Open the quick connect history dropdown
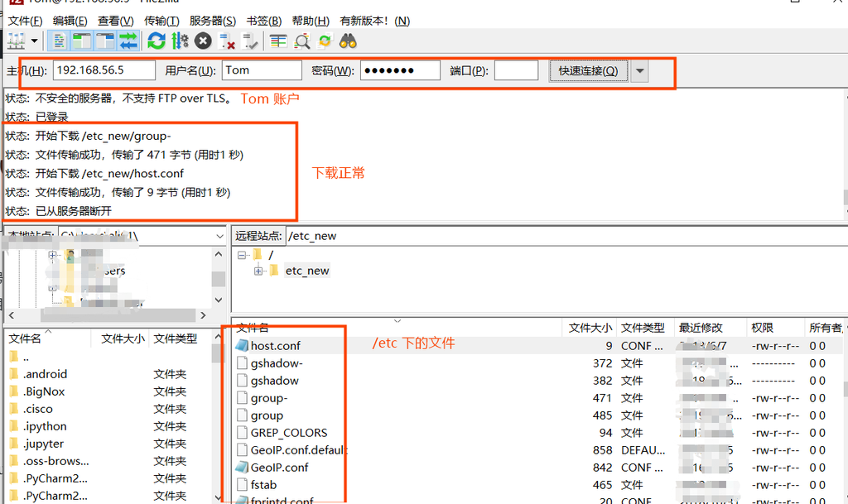 point(639,71)
